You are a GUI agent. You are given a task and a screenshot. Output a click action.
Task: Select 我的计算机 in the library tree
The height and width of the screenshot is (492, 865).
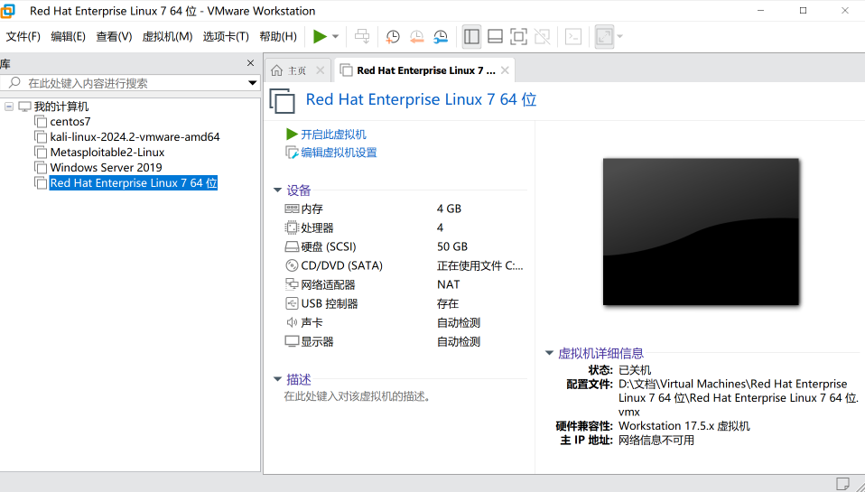[x=61, y=106]
